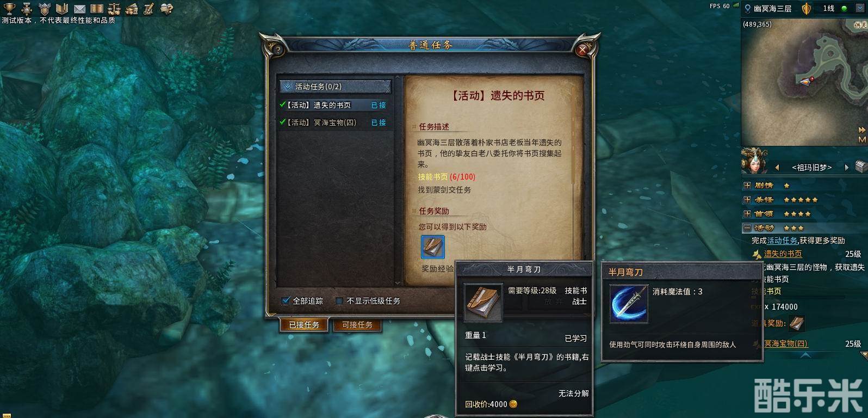Open the mail envelope icon
This screenshot has width=868, height=418.
(79, 9)
